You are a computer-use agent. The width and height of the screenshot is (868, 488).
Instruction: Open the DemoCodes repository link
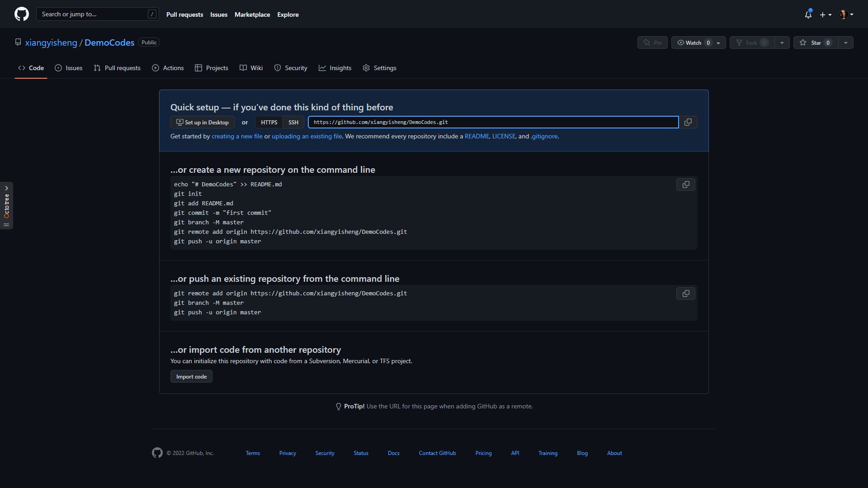coord(109,43)
